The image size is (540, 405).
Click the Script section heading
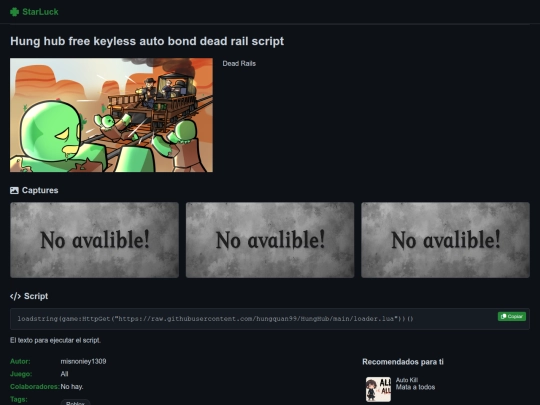pos(36,296)
